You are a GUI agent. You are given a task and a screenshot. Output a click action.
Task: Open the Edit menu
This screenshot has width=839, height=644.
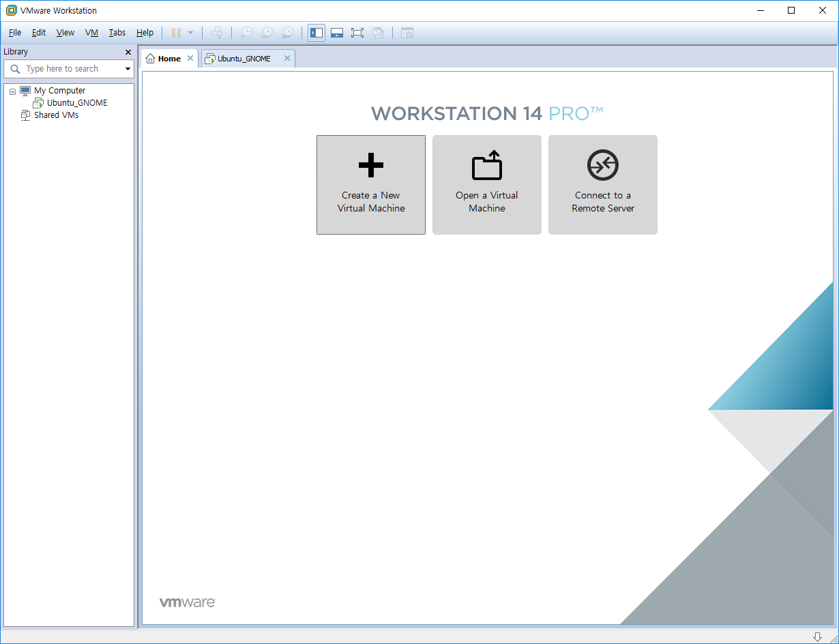coord(39,33)
